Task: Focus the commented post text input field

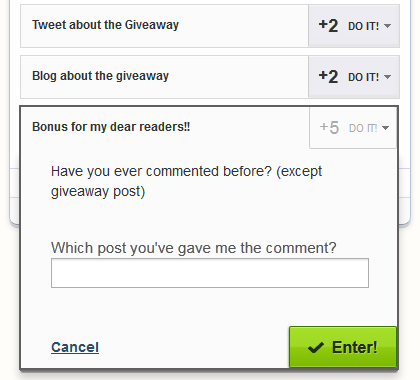Action: click(210, 273)
